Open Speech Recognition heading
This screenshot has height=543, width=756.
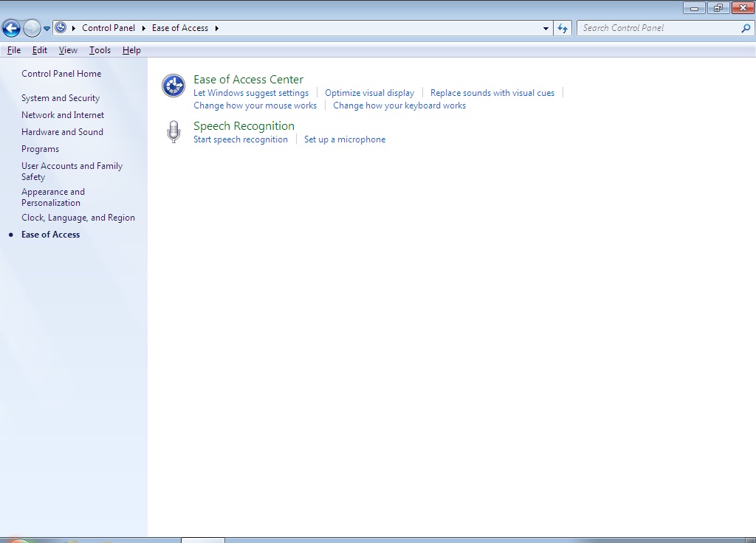[244, 125]
